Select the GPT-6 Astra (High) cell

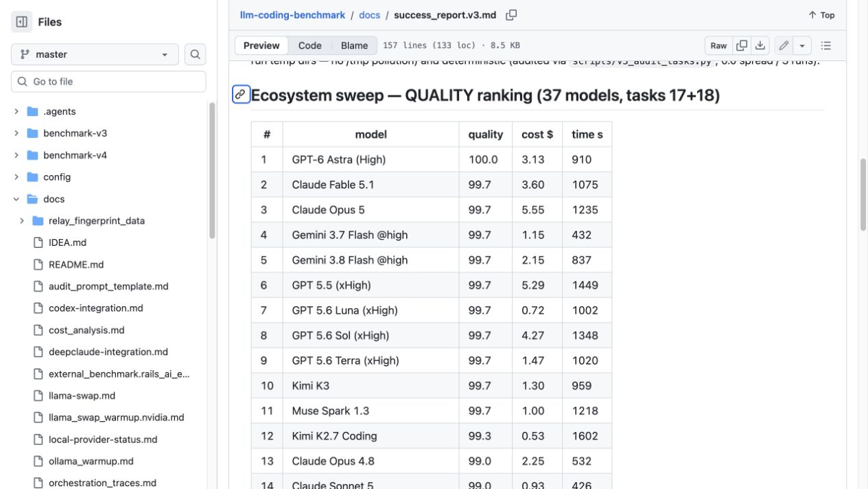371,159
